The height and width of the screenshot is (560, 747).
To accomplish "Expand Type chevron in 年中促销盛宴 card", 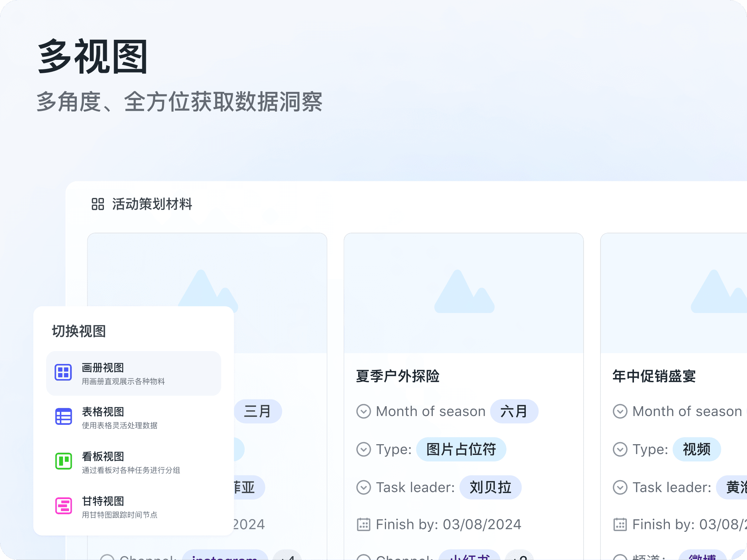I will pos(620,449).
